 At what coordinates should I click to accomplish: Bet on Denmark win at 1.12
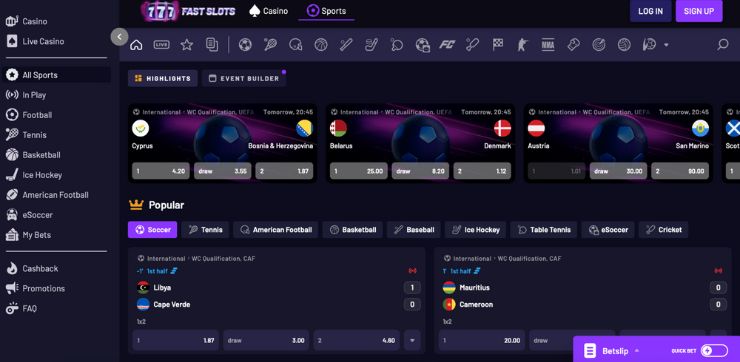pyautogui.click(x=482, y=171)
